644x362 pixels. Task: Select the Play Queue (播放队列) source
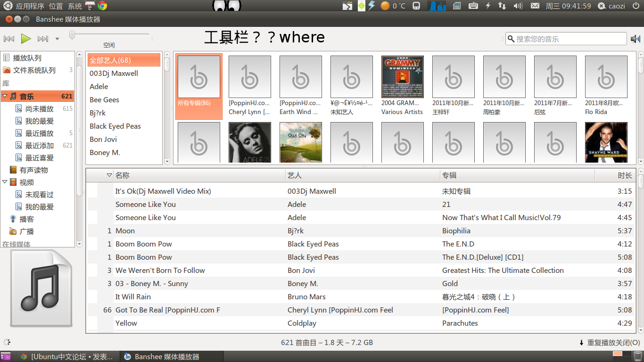point(38,58)
